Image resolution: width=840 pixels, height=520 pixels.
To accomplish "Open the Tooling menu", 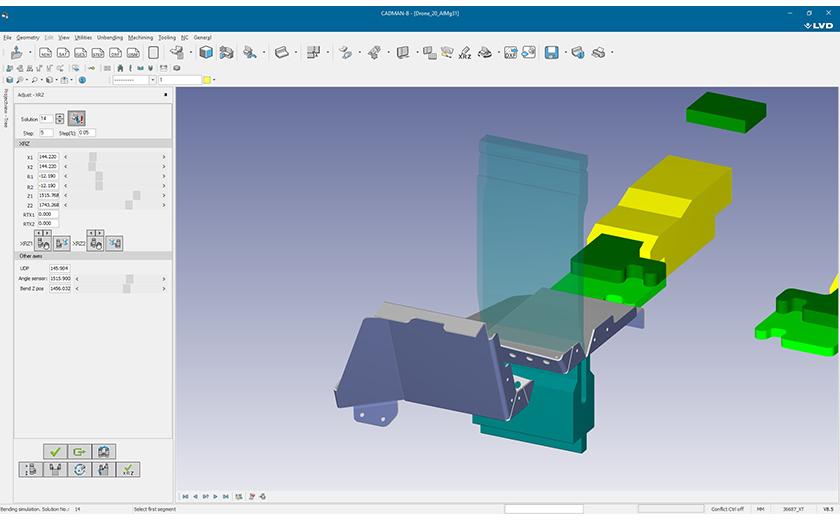I will coord(167,37).
